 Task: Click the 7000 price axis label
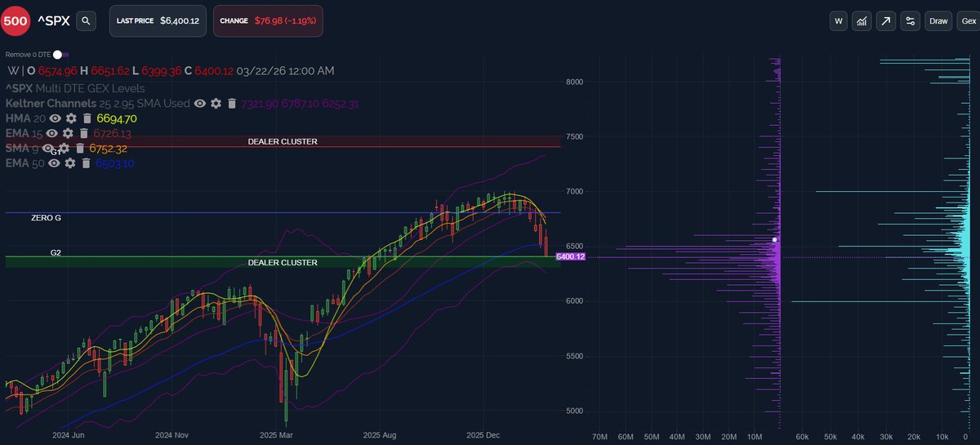point(577,191)
